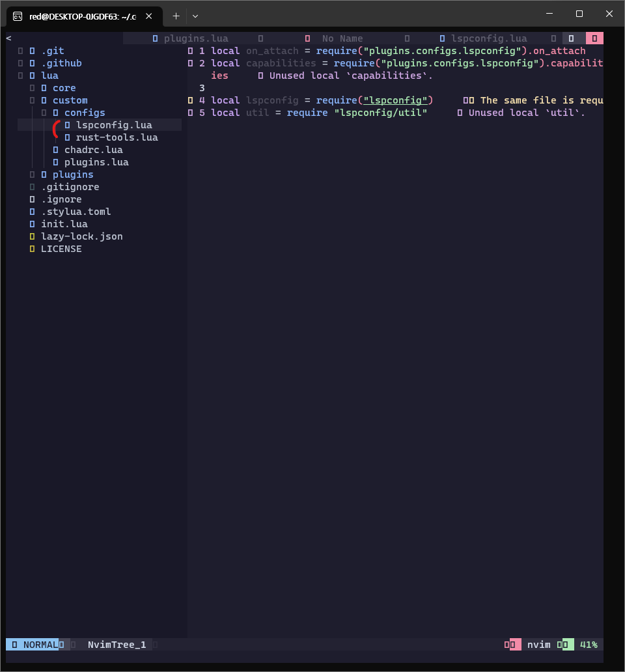The height and width of the screenshot is (672, 625).
Task: Expand the plugins folder arrow in tree
Action: point(32,175)
